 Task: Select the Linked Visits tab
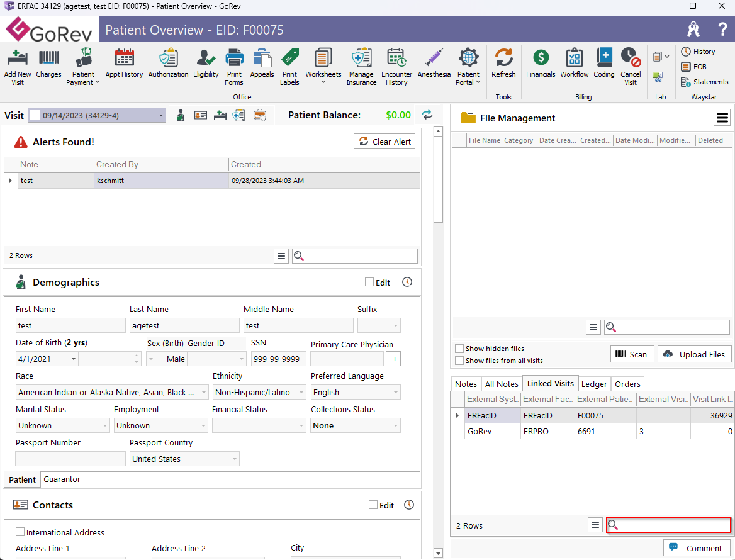point(551,383)
